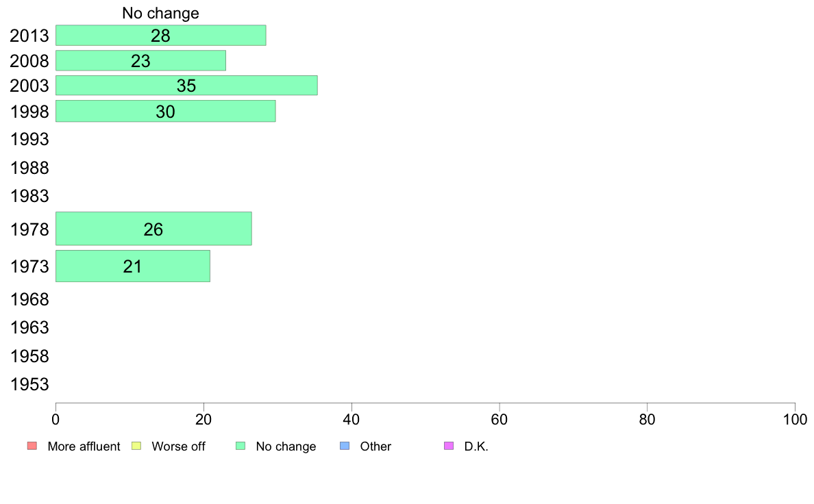Select the 2003 bar showing 35
This screenshot has height=504, width=814.
[186, 86]
